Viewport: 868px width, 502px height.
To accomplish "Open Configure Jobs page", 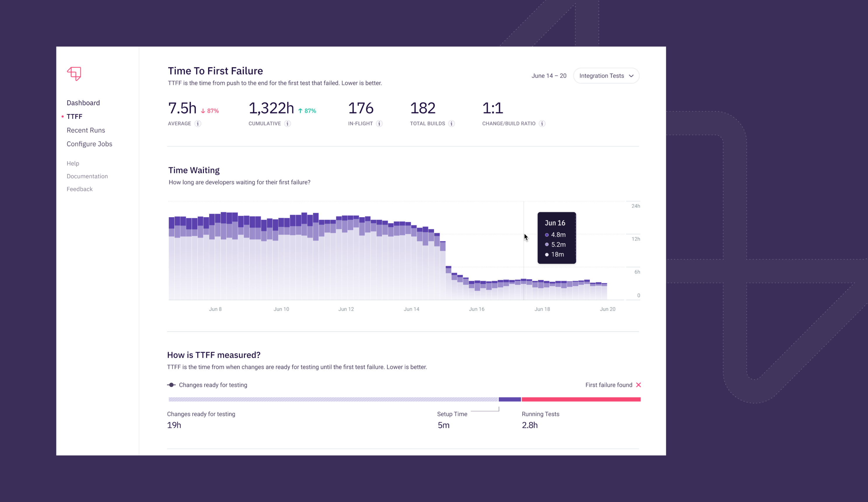I will [89, 144].
